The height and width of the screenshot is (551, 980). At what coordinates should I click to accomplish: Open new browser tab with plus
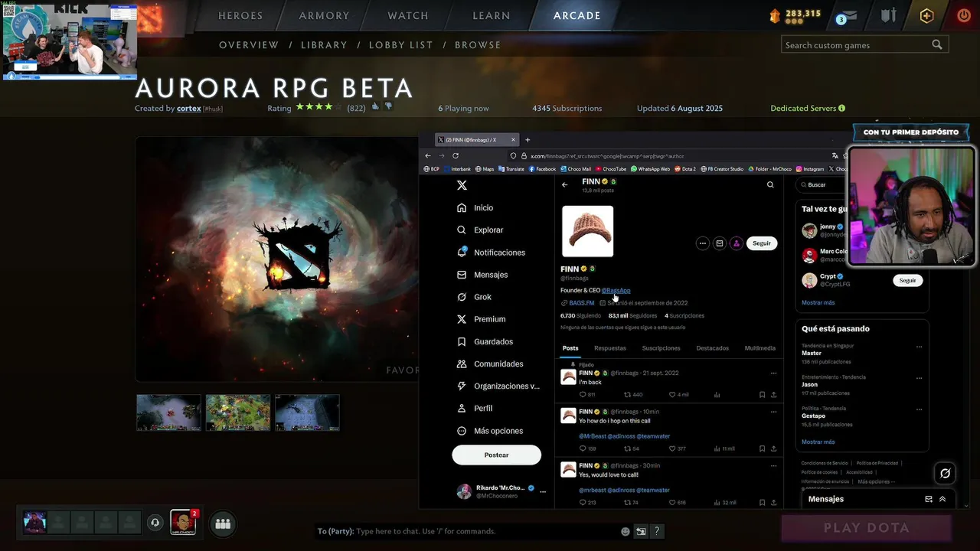point(528,140)
